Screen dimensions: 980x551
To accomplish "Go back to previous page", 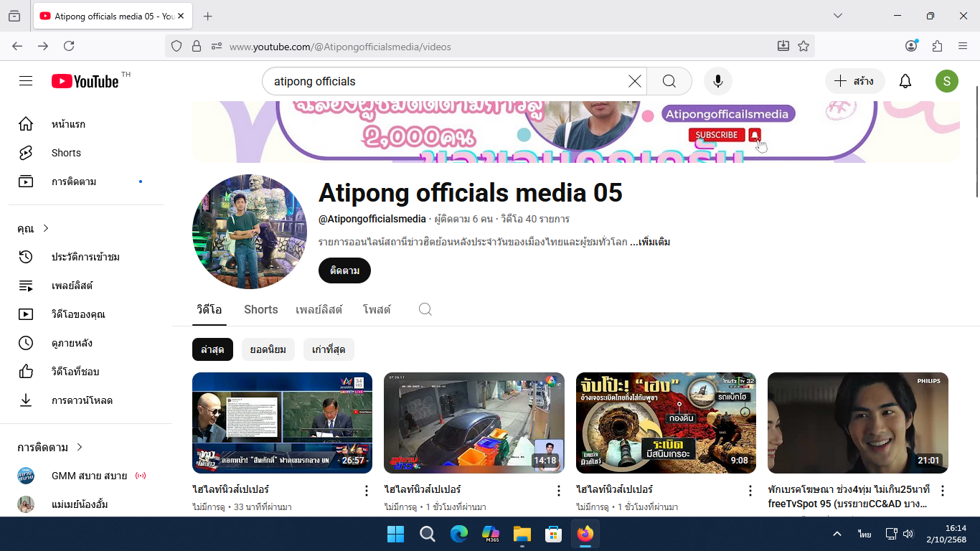I will point(17,46).
